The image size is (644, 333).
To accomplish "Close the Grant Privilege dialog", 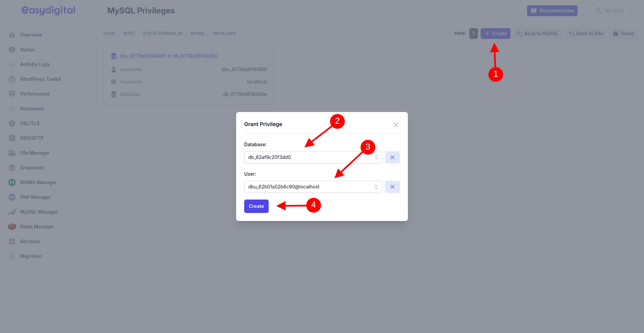I will coord(396,125).
